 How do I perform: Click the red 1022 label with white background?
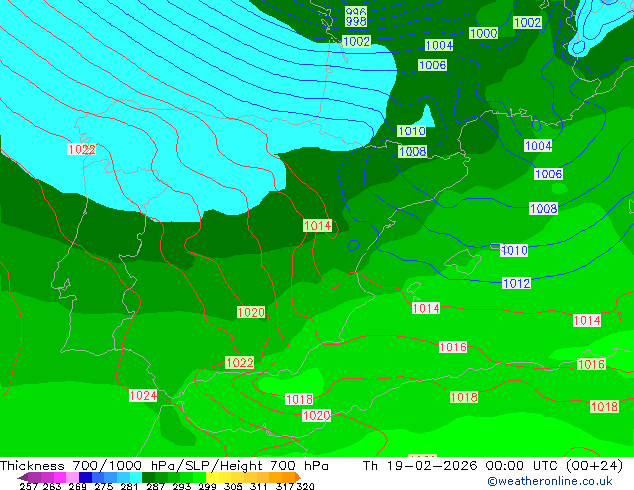point(81,149)
